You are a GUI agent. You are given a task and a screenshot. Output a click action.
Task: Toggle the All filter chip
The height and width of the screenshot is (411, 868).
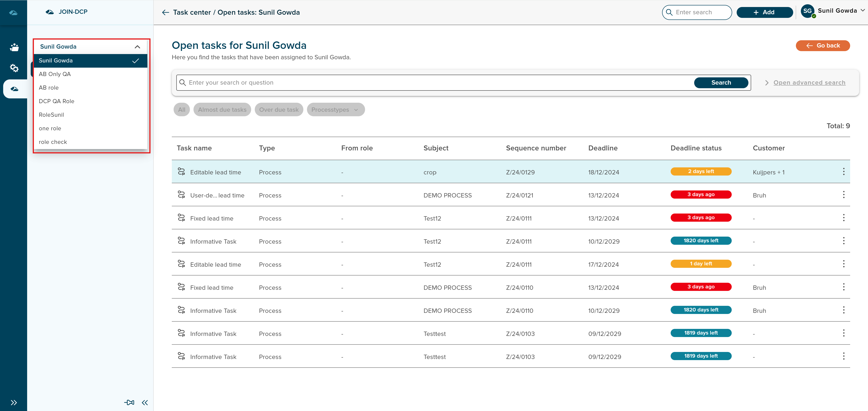point(182,109)
